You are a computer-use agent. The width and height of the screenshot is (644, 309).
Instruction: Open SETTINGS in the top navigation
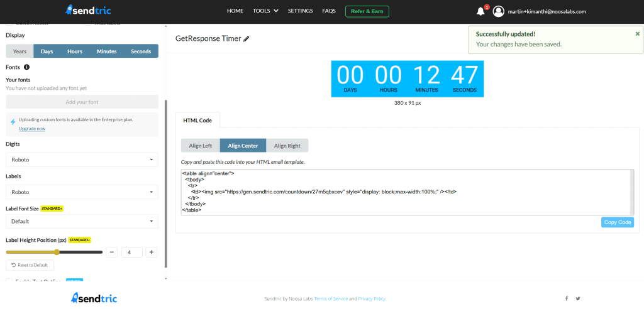pos(300,11)
